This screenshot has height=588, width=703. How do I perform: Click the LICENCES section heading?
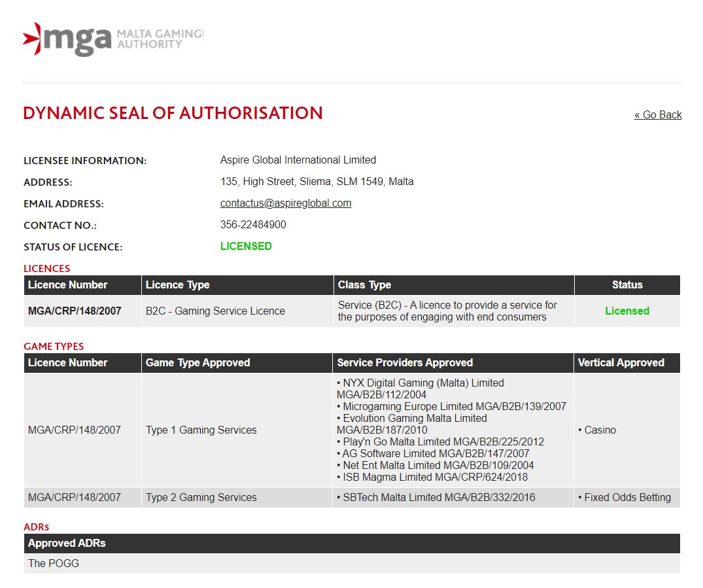[46, 269]
